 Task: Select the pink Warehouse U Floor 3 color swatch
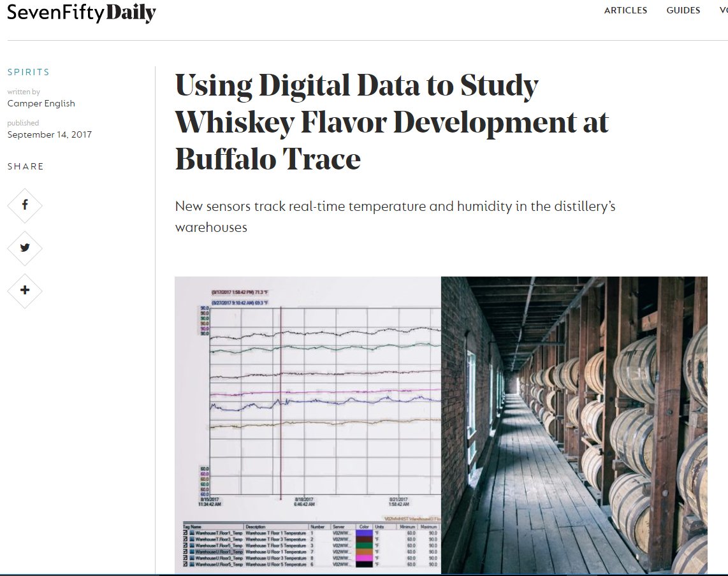(364, 558)
